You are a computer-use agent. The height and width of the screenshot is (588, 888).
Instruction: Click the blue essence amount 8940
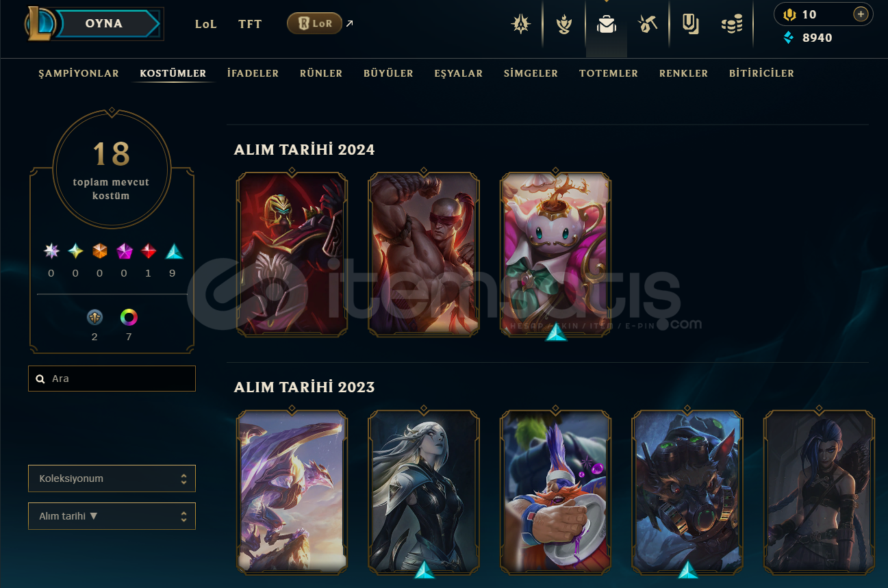817,38
